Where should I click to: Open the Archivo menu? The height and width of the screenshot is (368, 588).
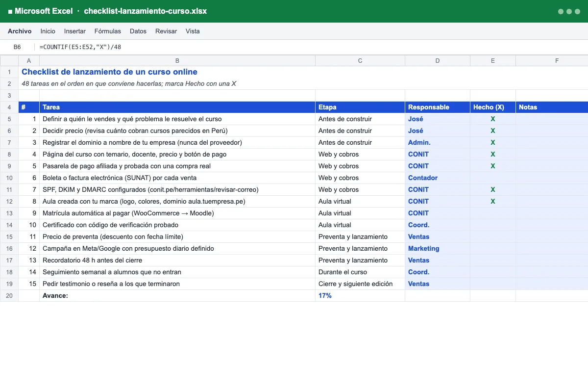coord(20,31)
